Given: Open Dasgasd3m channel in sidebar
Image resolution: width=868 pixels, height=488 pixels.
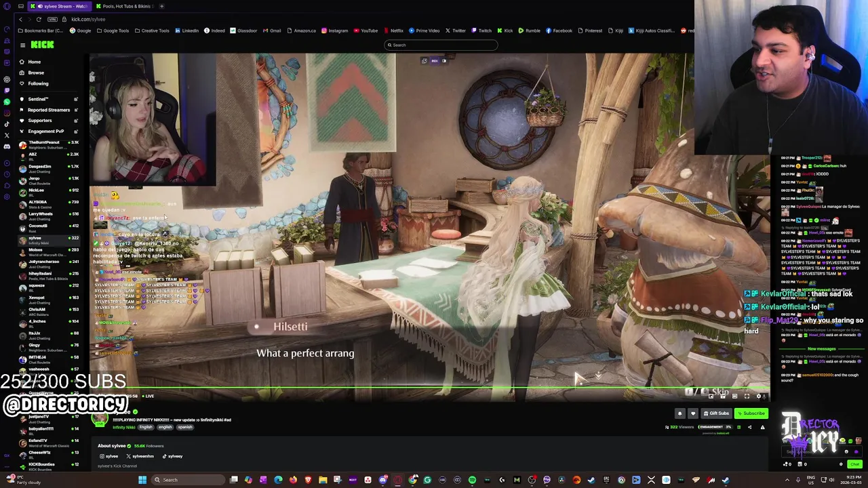Looking at the screenshot, I should click(x=49, y=168).
